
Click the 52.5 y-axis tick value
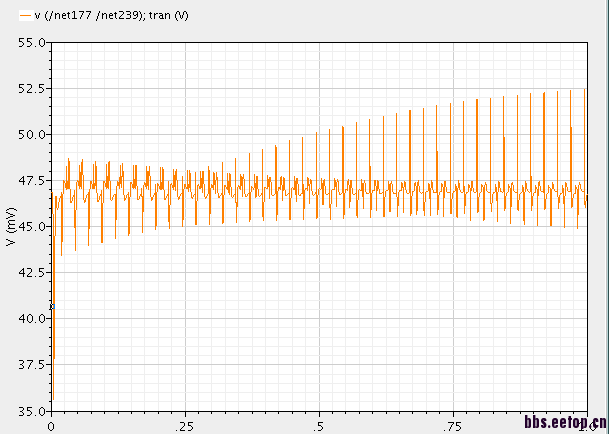tap(31, 89)
